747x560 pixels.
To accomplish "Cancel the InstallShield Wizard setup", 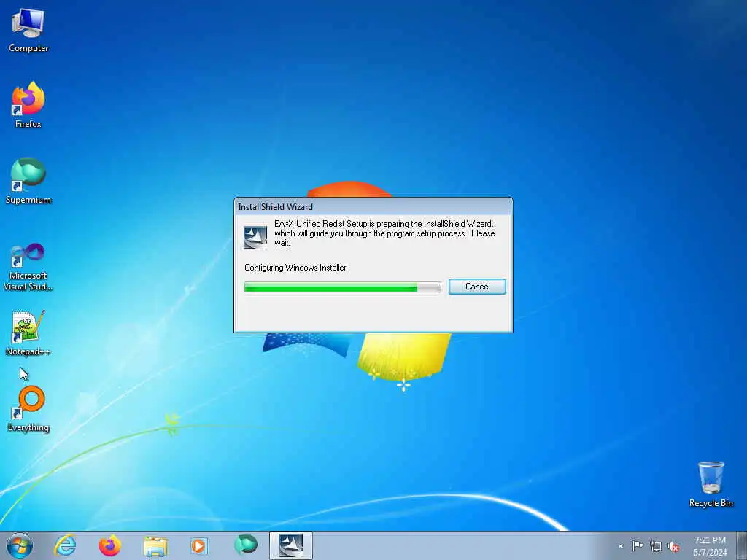I will click(477, 286).
